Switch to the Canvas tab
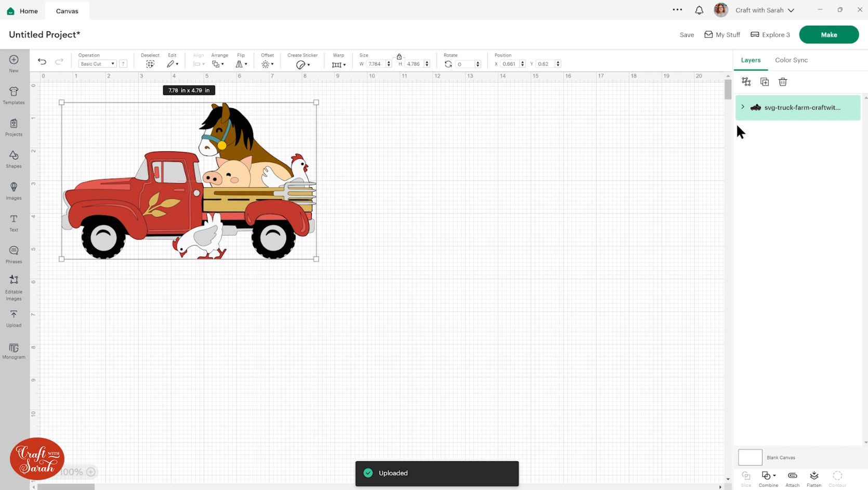The image size is (868, 490). 67,10
